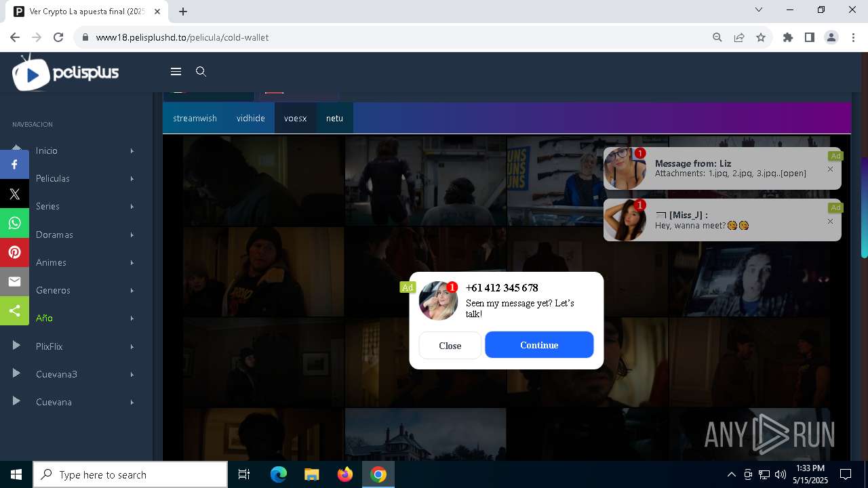This screenshot has width=868, height=488.
Task: Expand the Año submenu arrow
Action: coord(132,318)
